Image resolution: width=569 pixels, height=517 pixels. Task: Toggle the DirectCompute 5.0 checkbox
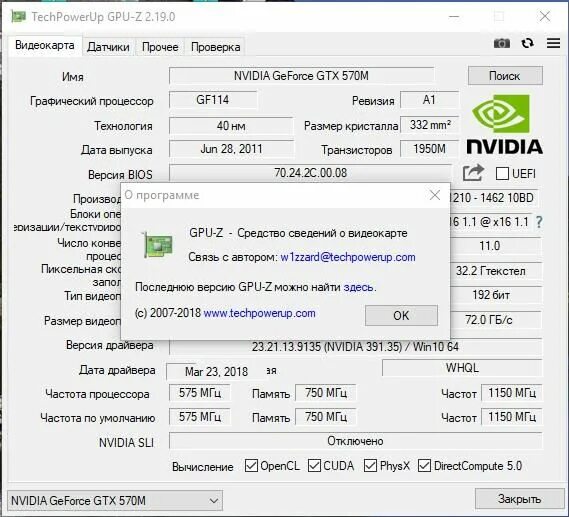tap(424, 465)
